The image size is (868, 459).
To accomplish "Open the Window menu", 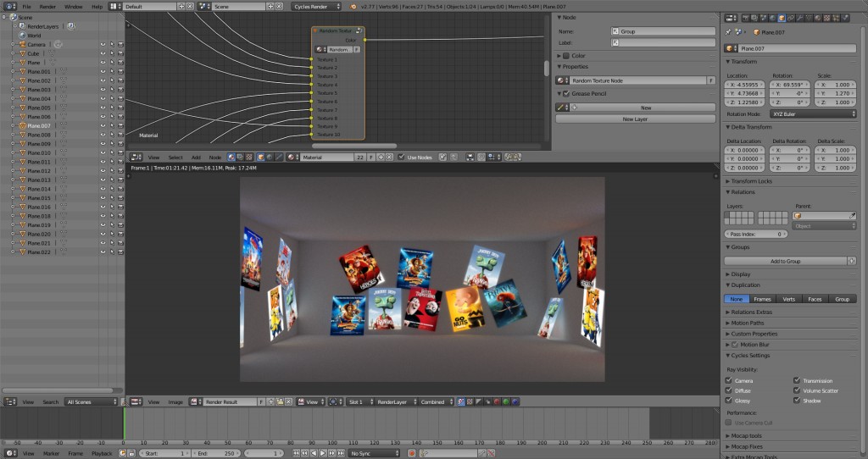I will tap(73, 7).
